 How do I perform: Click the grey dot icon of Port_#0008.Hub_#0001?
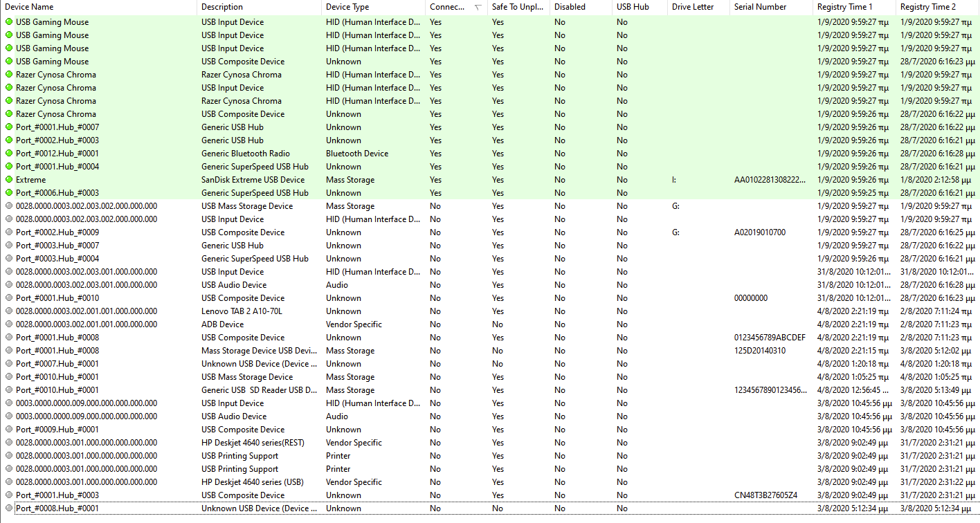9,508
